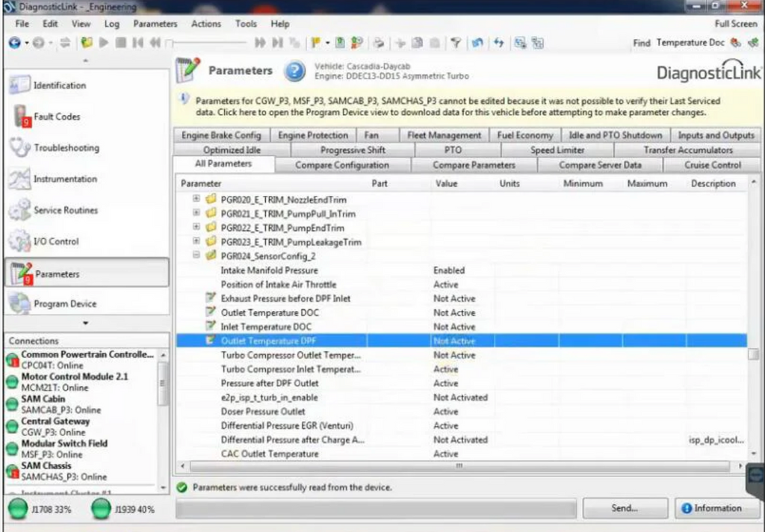Click the Information button

pos(710,508)
